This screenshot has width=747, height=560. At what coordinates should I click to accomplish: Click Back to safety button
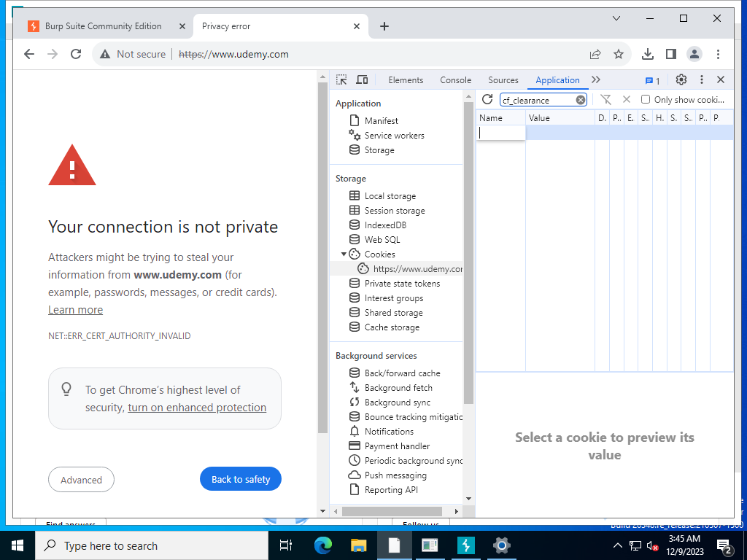pos(241,479)
